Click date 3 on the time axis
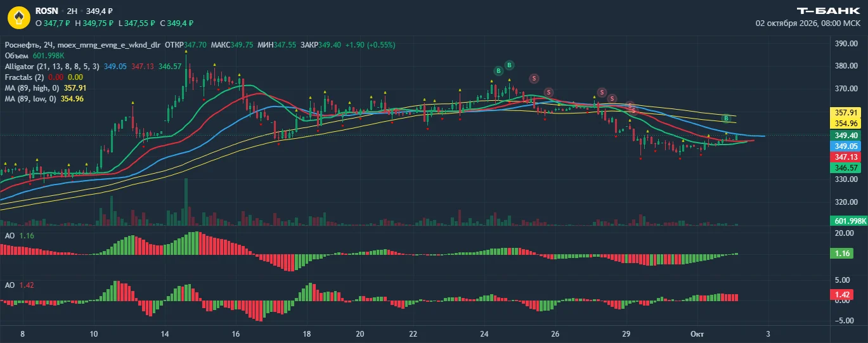This screenshot has height=343, width=868. 768,333
